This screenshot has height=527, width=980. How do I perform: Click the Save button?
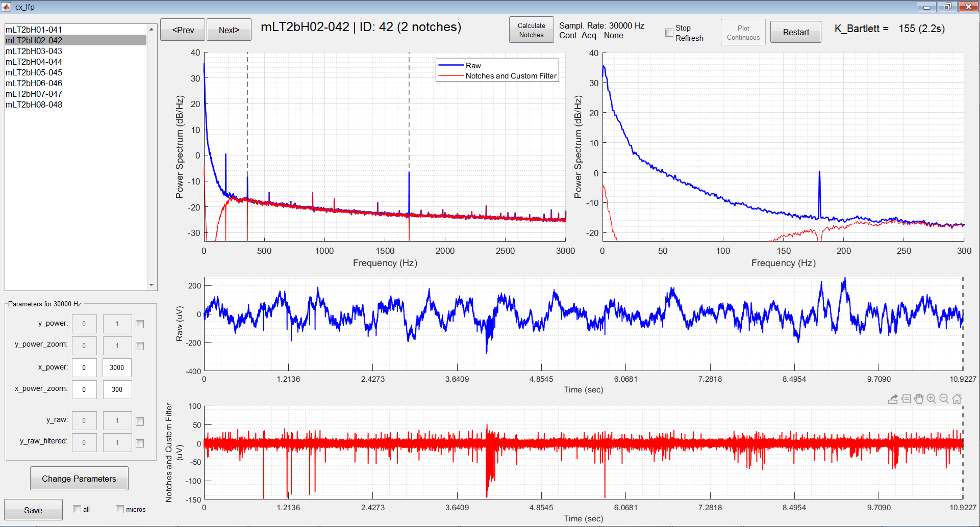pyautogui.click(x=33, y=510)
